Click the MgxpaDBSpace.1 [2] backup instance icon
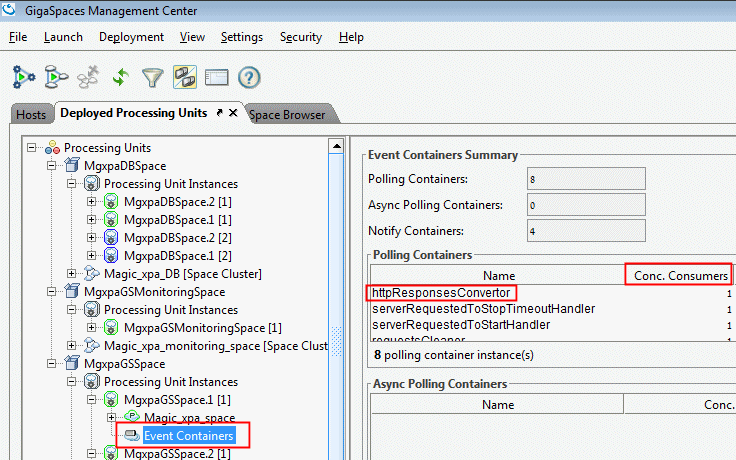This screenshot has height=460, width=736. (x=111, y=255)
